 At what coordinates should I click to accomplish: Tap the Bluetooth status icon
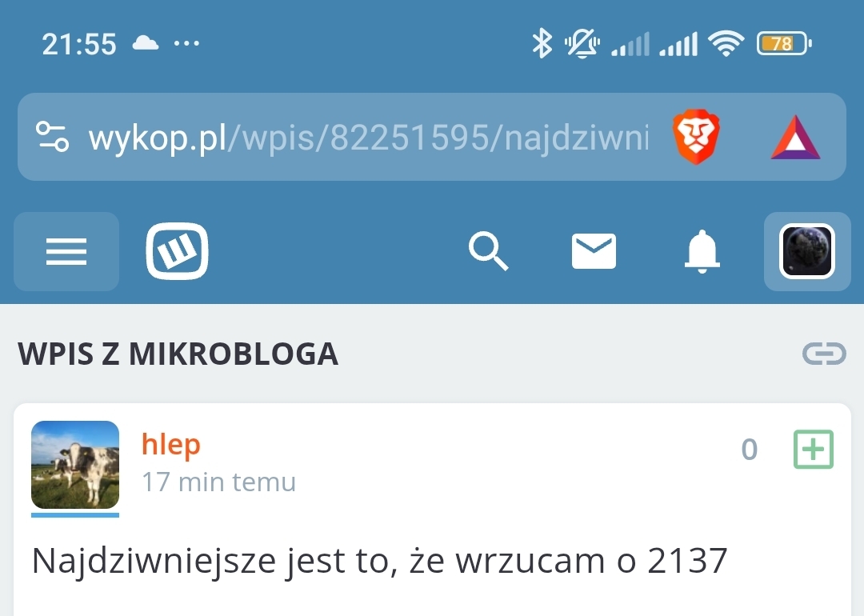542,43
